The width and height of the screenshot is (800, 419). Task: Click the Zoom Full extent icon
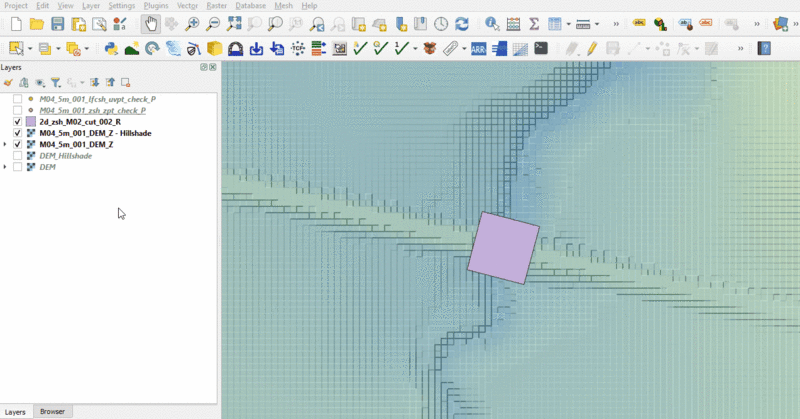pos(233,23)
